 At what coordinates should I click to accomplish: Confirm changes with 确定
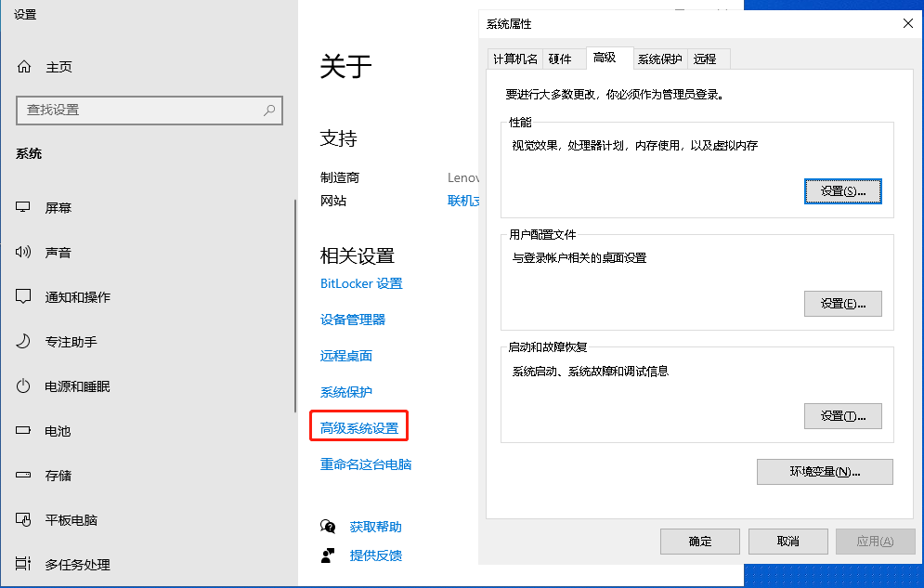pyautogui.click(x=699, y=542)
